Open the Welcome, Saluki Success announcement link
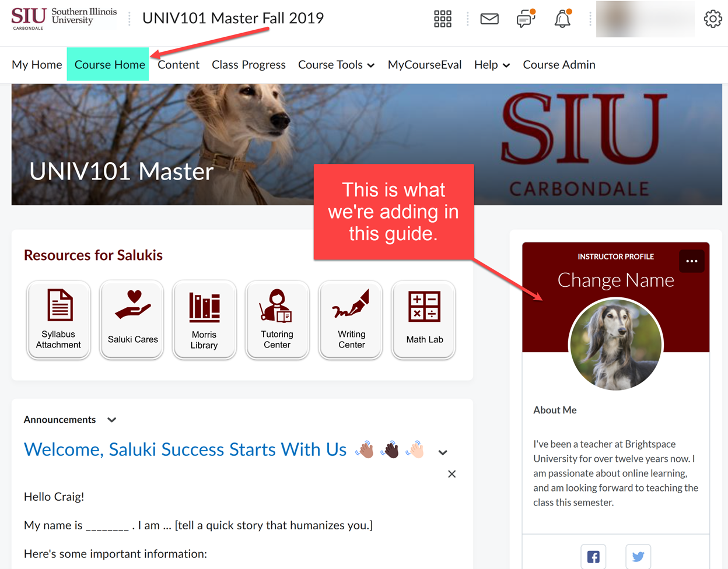728x569 pixels. 185,449
